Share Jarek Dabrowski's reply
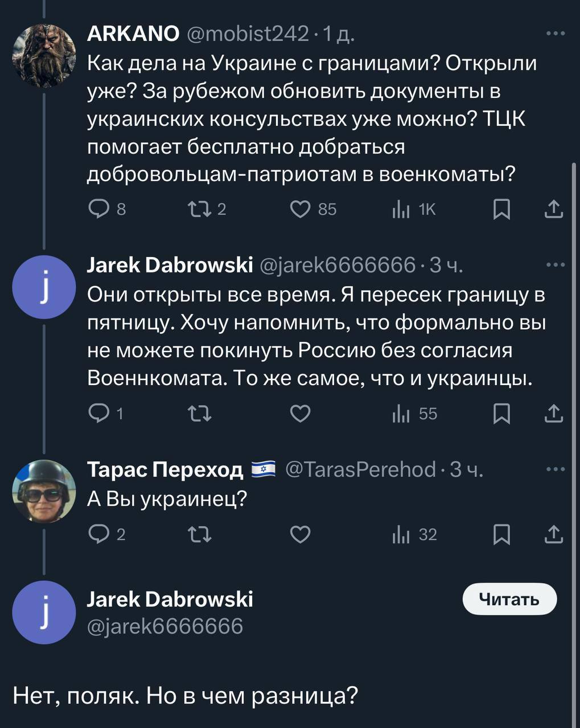The image size is (580, 728). (553, 414)
